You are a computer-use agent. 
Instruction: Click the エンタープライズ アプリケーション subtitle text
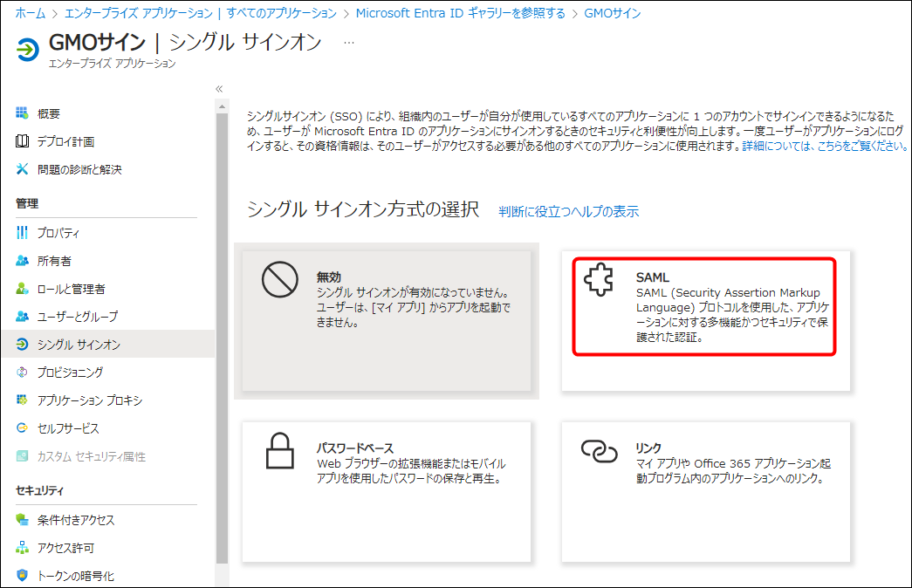coord(113,64)
